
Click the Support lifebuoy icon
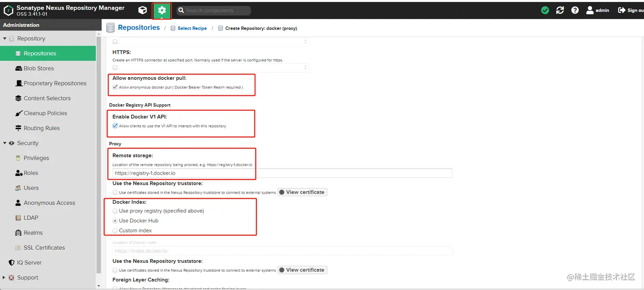[x=11, y=278]
